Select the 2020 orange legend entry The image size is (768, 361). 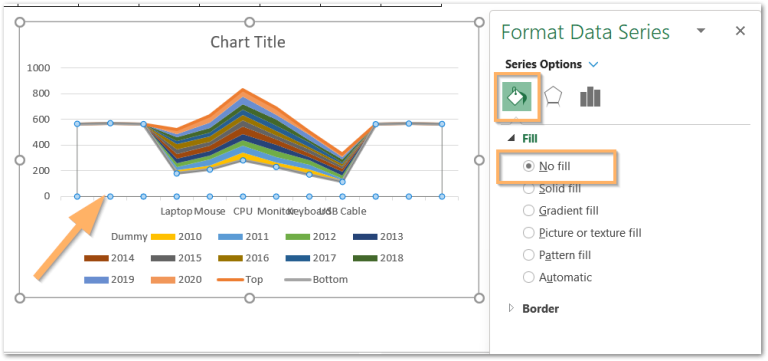tap(176, 279)
